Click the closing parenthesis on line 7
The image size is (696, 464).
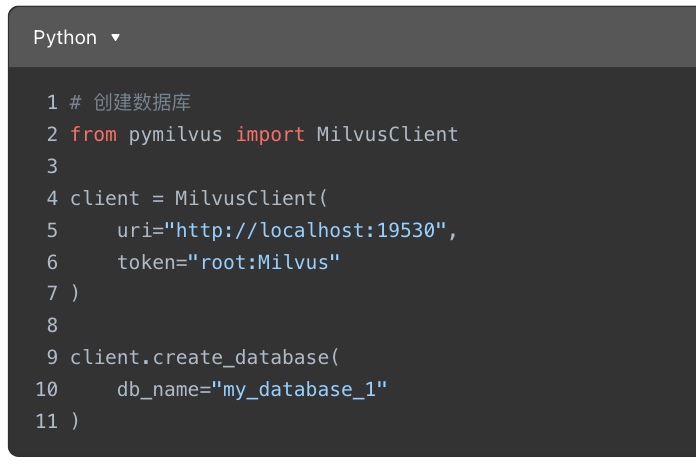[75, 293]
